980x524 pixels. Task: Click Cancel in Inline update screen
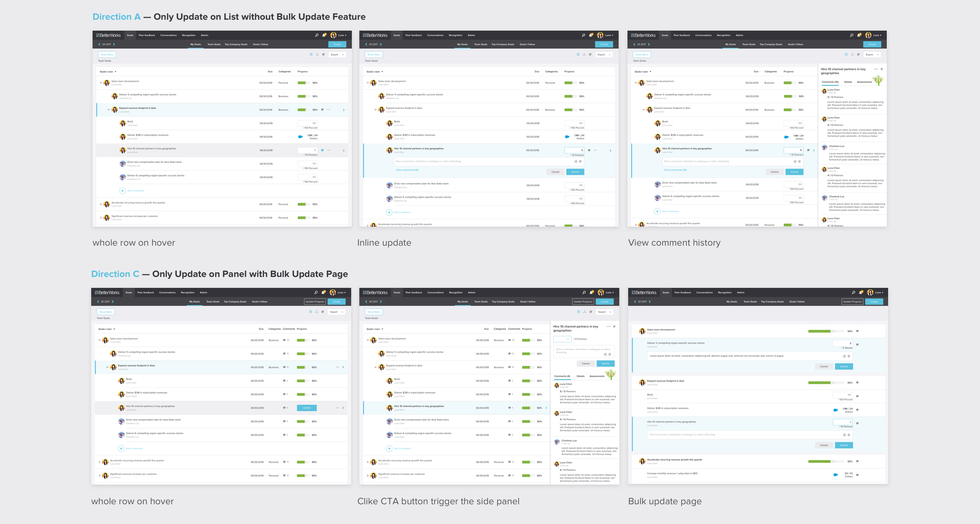tap(555, 172)
